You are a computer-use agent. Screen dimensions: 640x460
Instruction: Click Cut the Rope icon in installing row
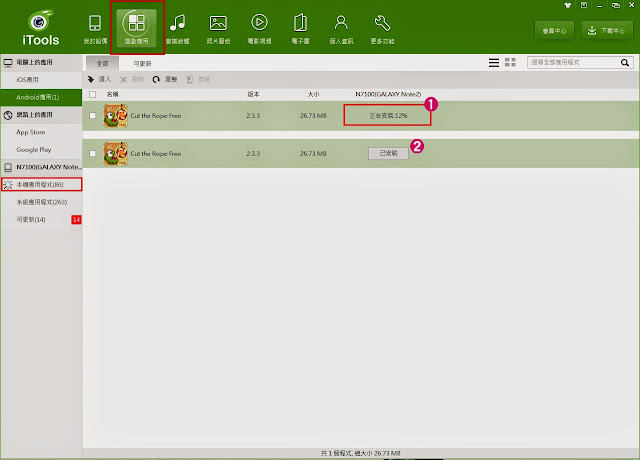click(116, 116)
